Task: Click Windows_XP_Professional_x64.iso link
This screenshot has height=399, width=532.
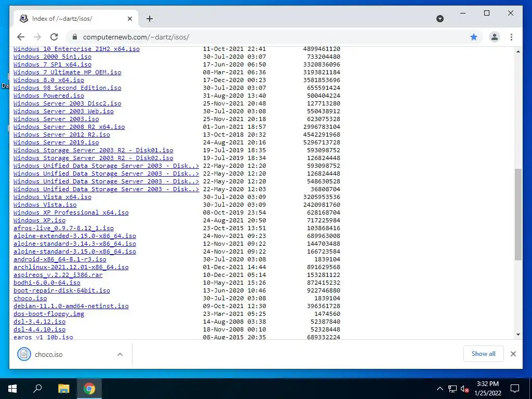Action: click(x=71, y=212)
